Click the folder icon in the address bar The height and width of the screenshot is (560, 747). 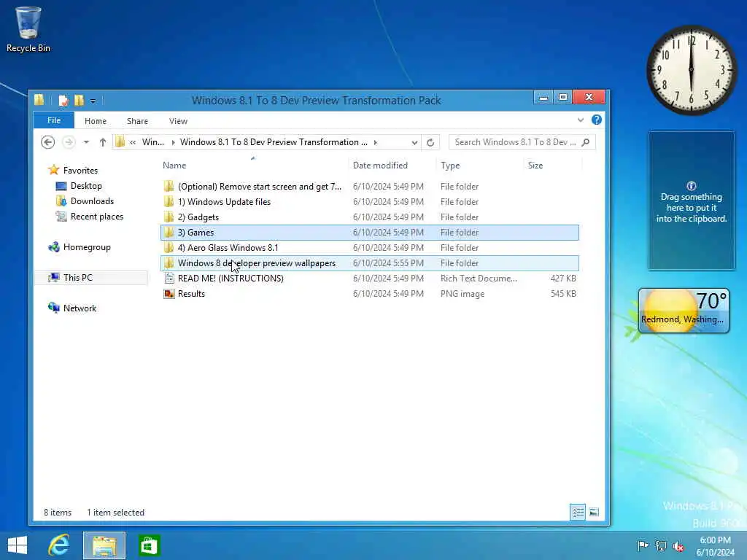[x=120, y=142]
